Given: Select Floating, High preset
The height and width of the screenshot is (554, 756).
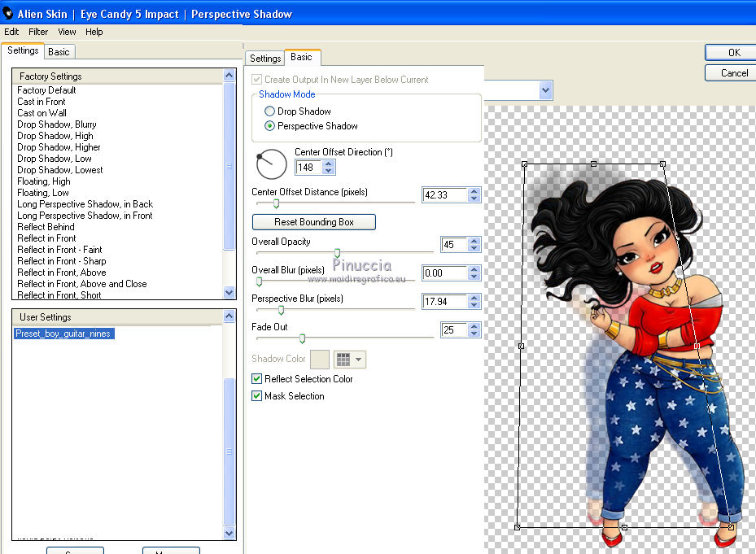Looking at the screenshot, I should tap(44, 181).
